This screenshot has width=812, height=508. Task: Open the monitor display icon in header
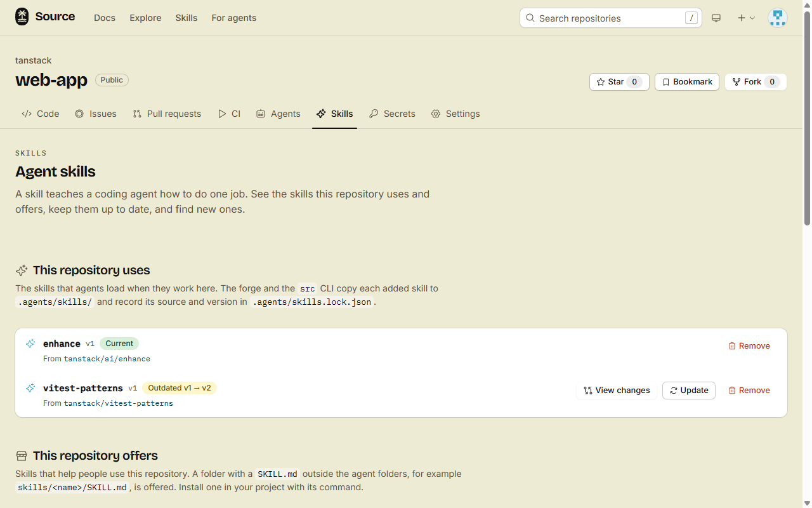tap(716, 18)
